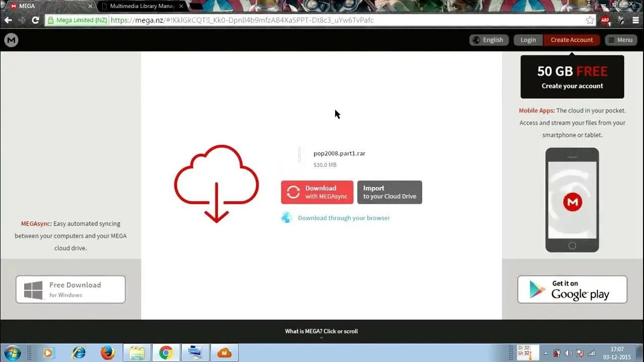Close the Multimedia Library Manager tab
644x362 pixels.
[x=182, y=6]
